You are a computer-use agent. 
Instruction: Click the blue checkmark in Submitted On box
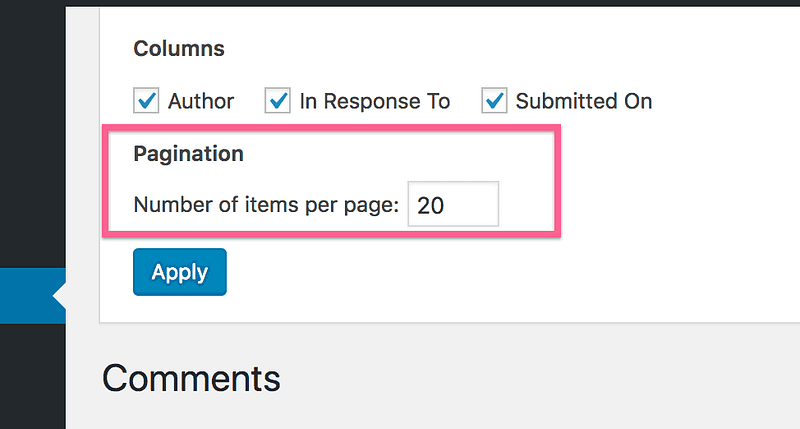pyautogui.click(x=495, y=100)
